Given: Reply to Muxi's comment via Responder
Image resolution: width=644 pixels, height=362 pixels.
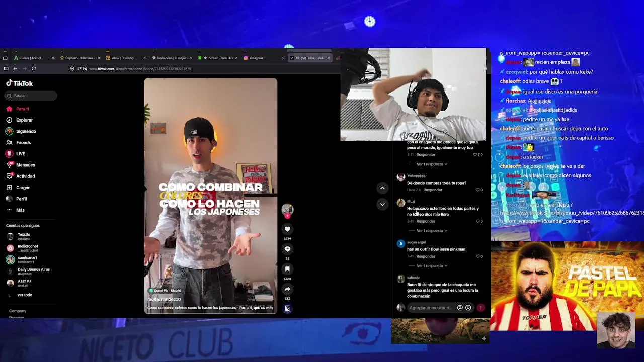Looking at the screenshot, I should click(426, 221).
